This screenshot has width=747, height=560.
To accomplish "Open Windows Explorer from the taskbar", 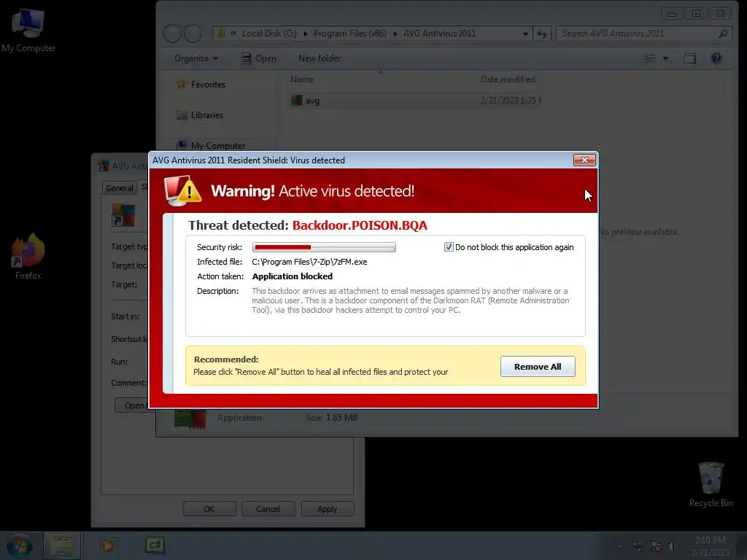I will (x=63, y=546).
